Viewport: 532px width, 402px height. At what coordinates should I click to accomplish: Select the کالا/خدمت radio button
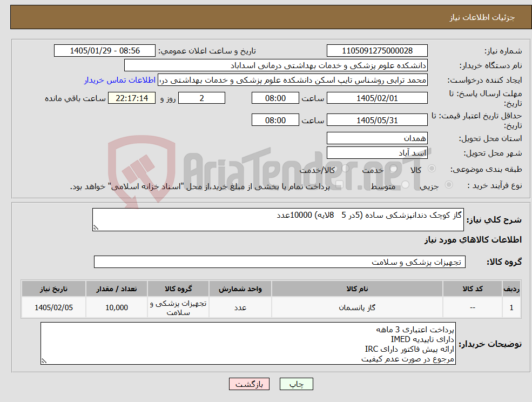point(345,169)
